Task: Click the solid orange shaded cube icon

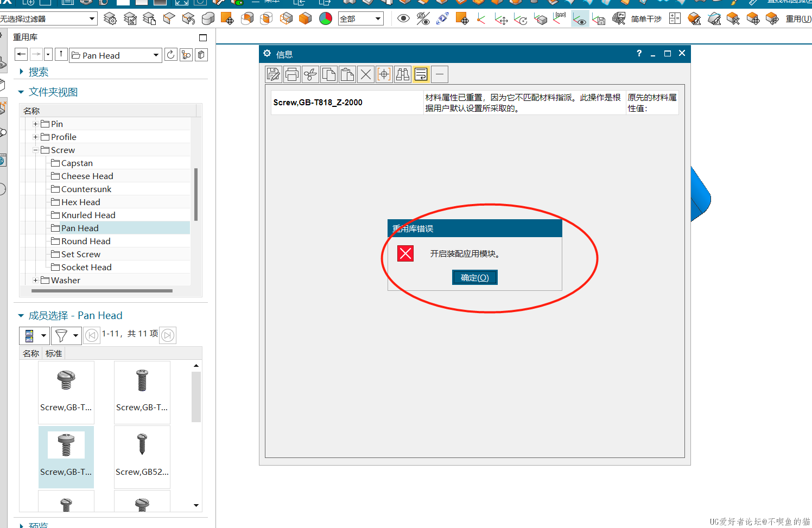Action: pyautogui.click(x=306, y=19)
